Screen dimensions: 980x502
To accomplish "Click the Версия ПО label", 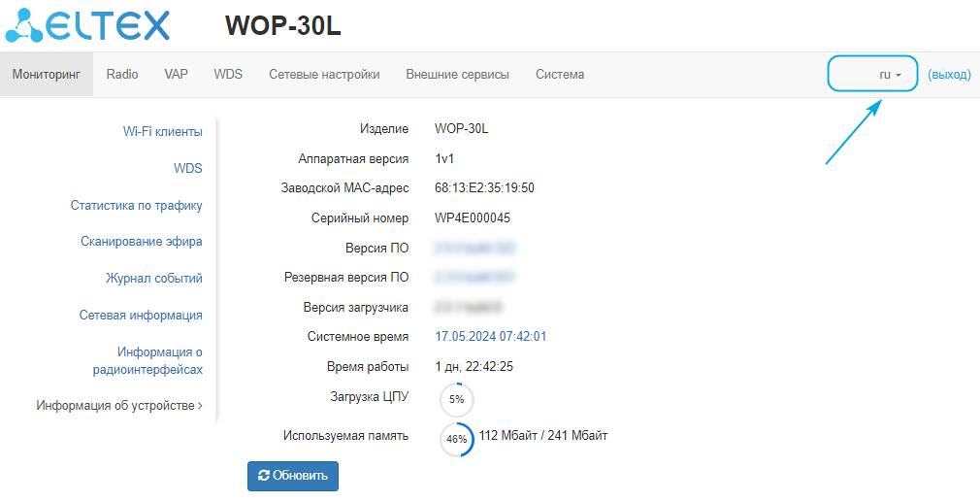I will pos(376,249).
